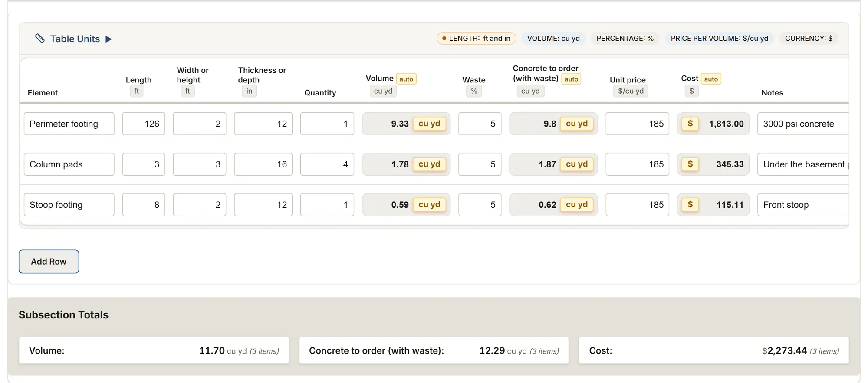This screenshot has height=383, width=868.
Task: Click the auto badge by Concrete to order
Action: (x=571, y=79)
